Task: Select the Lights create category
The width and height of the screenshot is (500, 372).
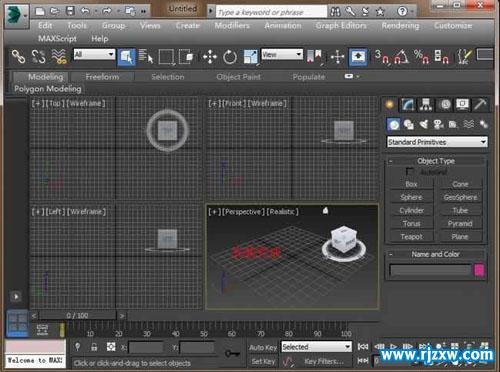Action: (x=424, y=125)
